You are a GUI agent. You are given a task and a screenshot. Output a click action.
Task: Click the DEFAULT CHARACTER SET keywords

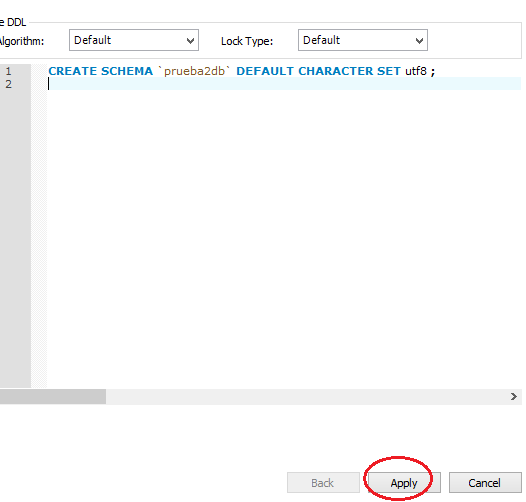pos(318,71)
